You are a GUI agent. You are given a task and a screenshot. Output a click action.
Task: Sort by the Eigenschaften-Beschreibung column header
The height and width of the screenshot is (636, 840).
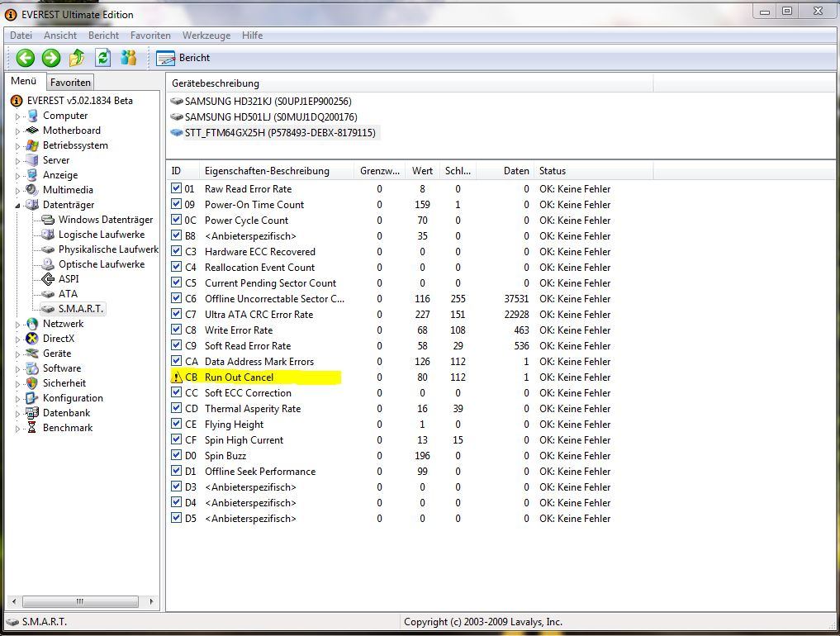point(277,171)
